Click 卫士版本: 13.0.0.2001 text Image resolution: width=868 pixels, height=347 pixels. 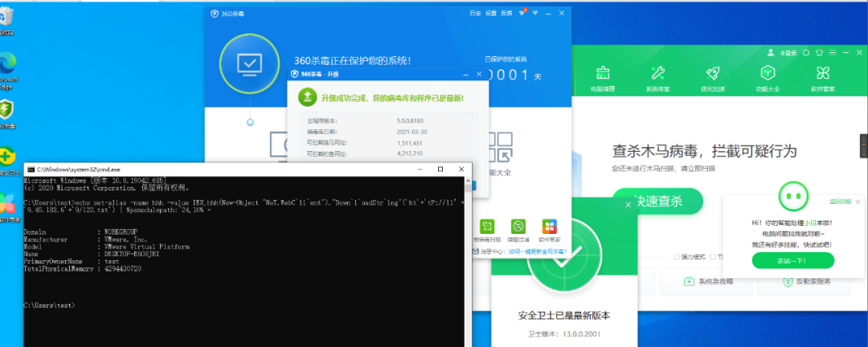click(x=564, y=334)
